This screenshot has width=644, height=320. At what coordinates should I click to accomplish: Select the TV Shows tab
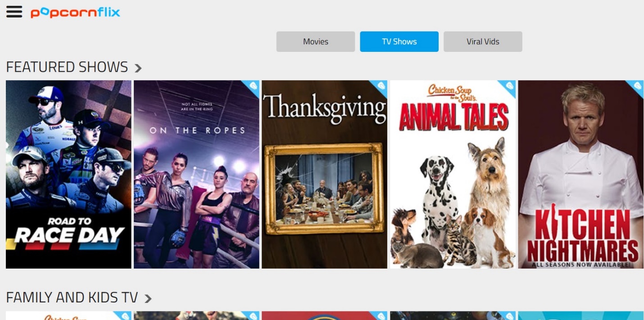[x=399, y=41]
